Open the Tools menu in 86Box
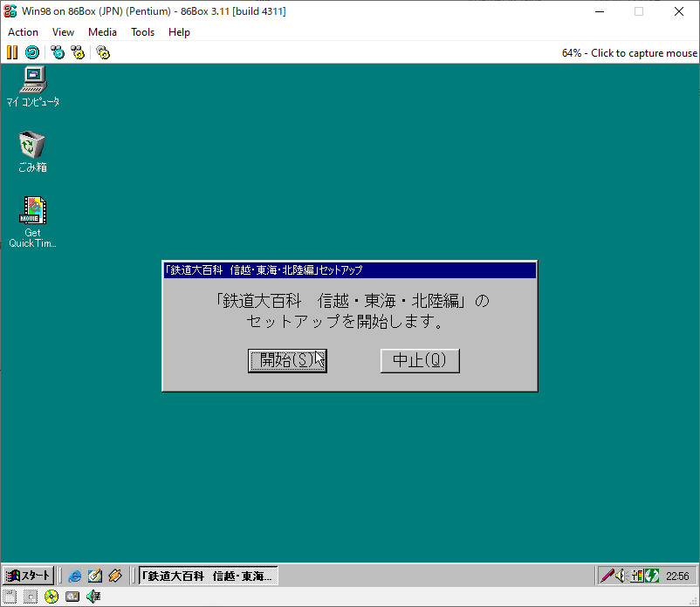This screenshot has width=700, height=607. [x=142, y=32]
